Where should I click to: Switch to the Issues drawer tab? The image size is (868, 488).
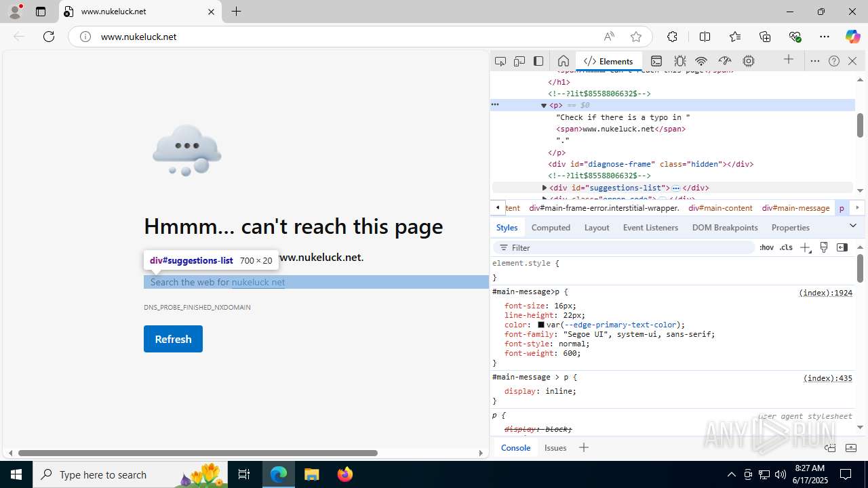coord(555,447)
